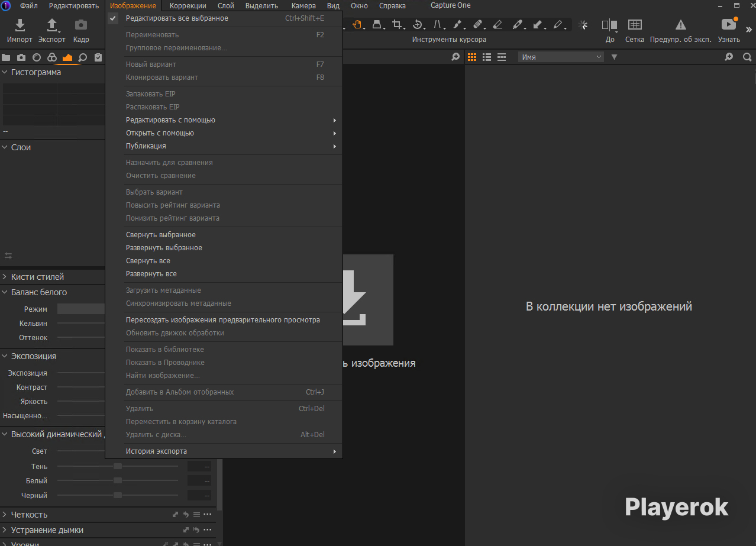The width and height of the screenshot is (756, 546).
Task: Collapse the Экспозиция panel
Action: pos(5,356)
